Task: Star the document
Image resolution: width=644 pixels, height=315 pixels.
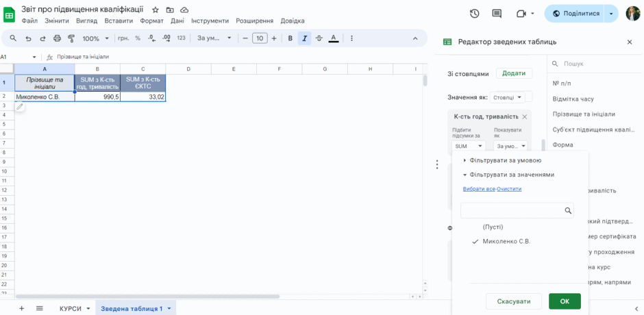Action: (156, 10)
